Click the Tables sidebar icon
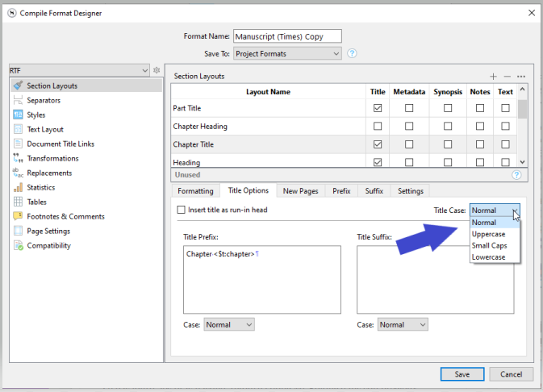Viewport: 543px width, 392px height. coord(18,202)
